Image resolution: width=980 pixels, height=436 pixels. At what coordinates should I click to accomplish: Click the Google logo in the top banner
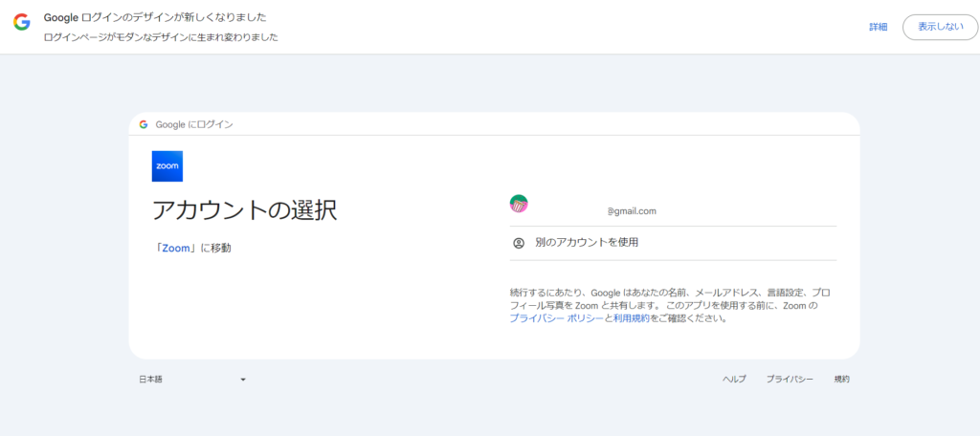click(21, 22)
